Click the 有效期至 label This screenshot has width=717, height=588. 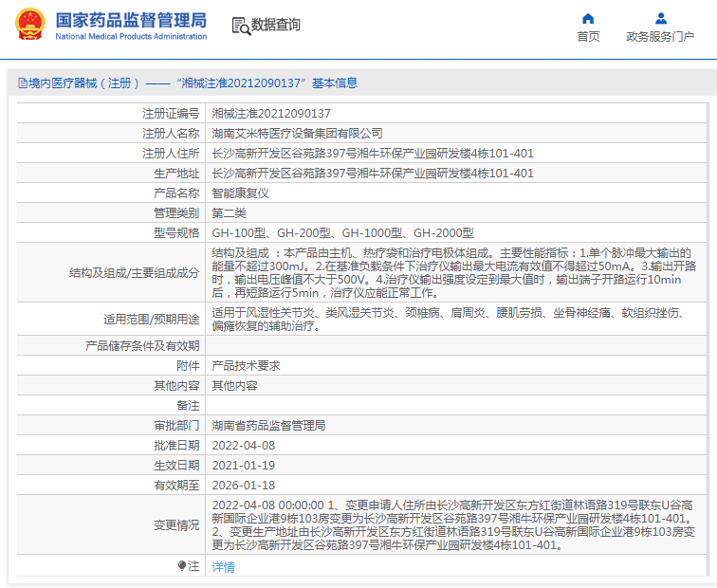click(176, 486)
